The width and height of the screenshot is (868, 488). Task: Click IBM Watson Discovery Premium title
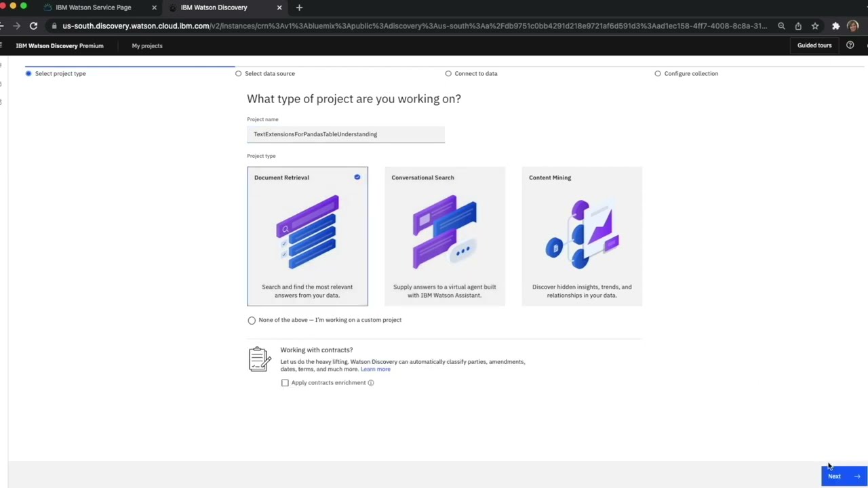coord(60,45)
